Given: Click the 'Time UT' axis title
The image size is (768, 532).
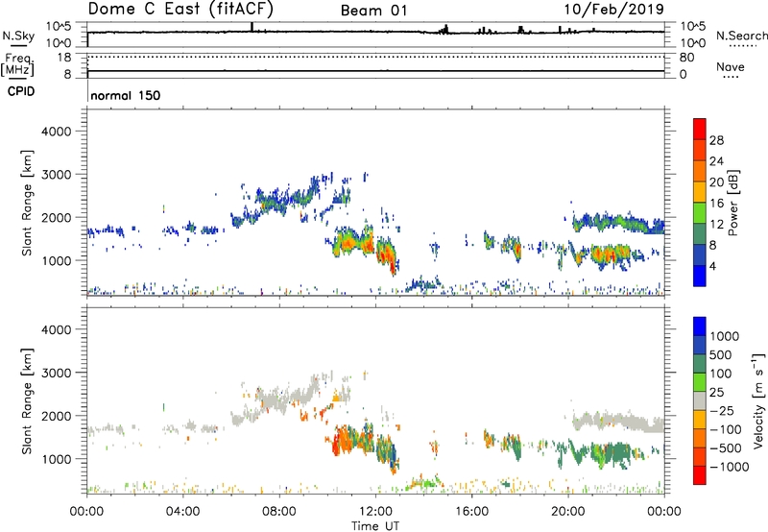Looking at the screenshot, I should 375,526.
